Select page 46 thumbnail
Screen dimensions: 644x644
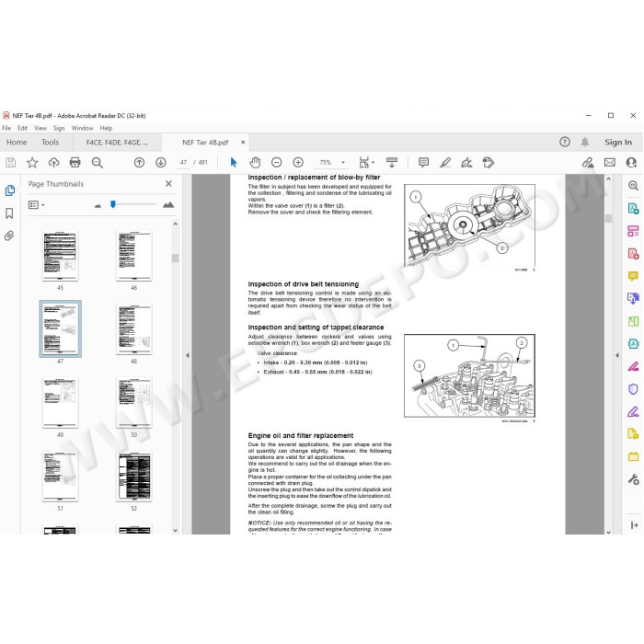tap(134, 256)
